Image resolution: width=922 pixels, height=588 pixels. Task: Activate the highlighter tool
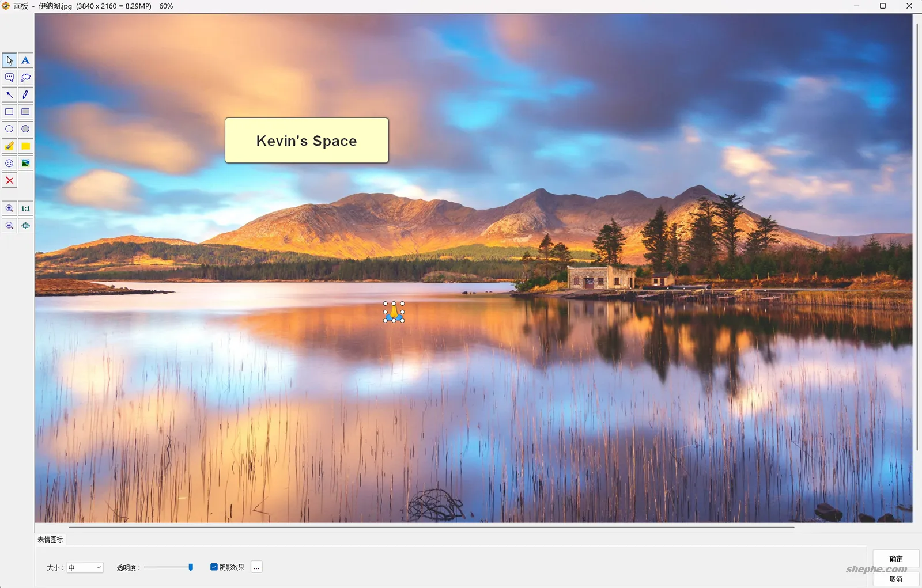pyautogui.click(x=9, y=146)
